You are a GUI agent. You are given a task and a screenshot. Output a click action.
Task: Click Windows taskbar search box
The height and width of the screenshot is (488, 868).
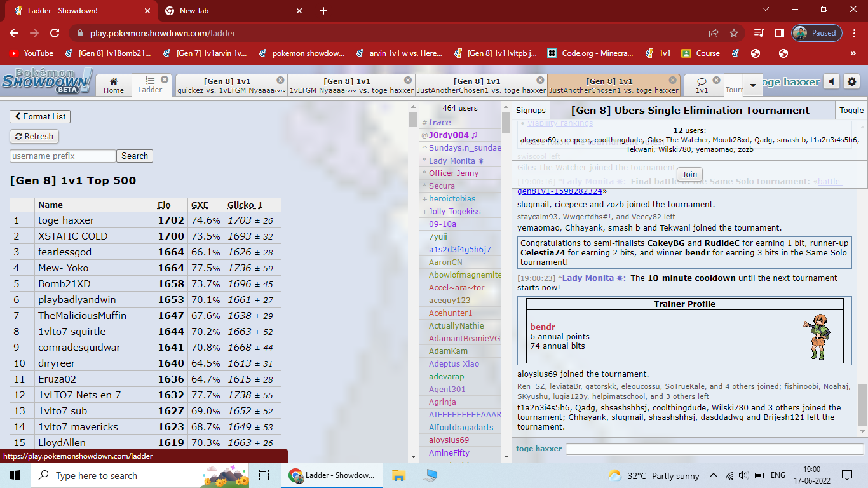pyautogui.click(x=141, y=475)
